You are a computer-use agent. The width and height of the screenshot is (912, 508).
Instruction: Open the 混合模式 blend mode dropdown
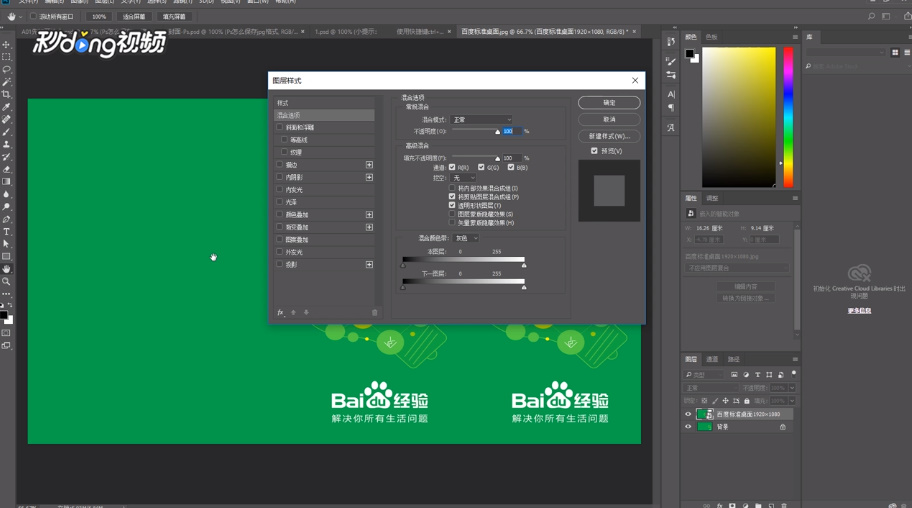click(482, 119)
